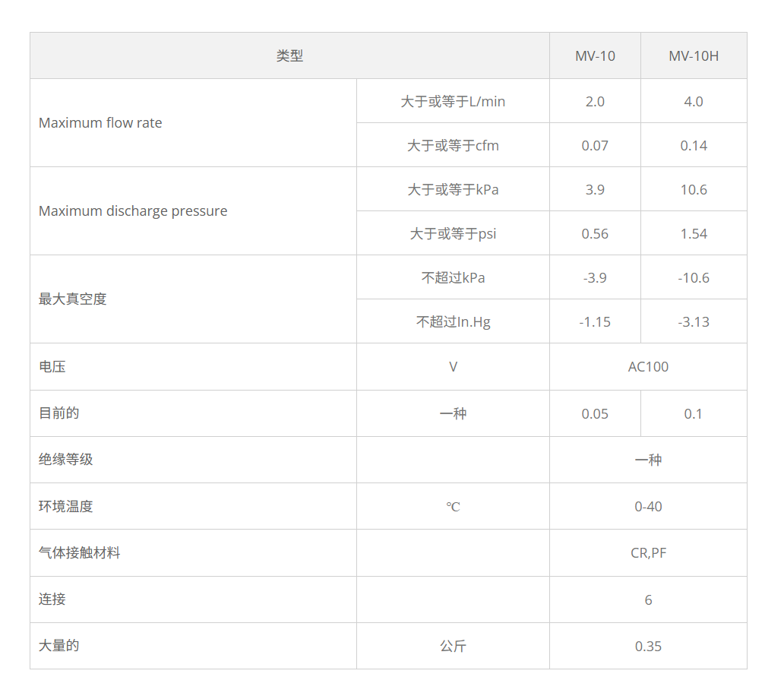
Task: Click the 绝缘等级 row label
Action: (x=66, y=459)
